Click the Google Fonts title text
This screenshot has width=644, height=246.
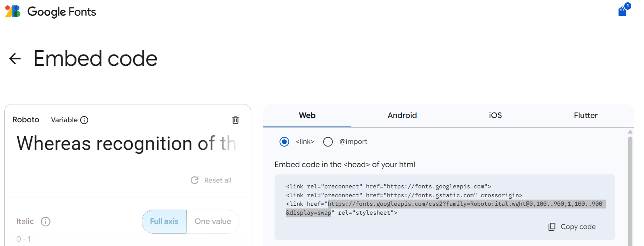62,12
